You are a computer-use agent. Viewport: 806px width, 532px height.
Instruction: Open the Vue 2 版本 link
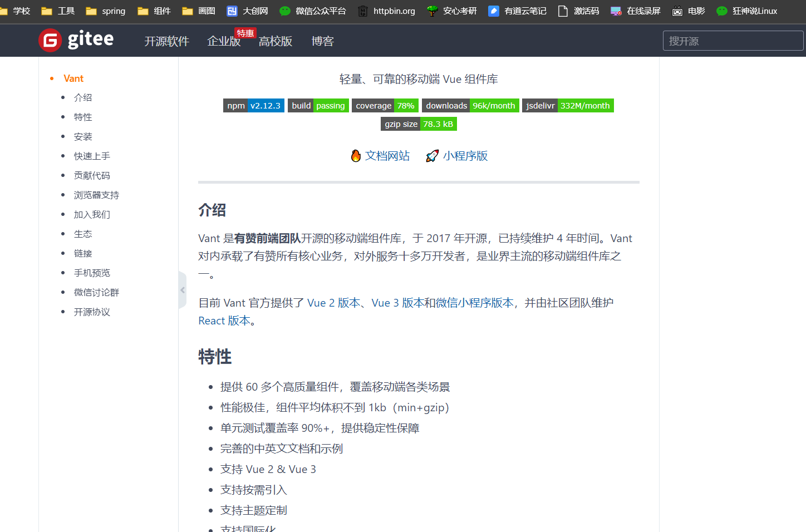334,303
